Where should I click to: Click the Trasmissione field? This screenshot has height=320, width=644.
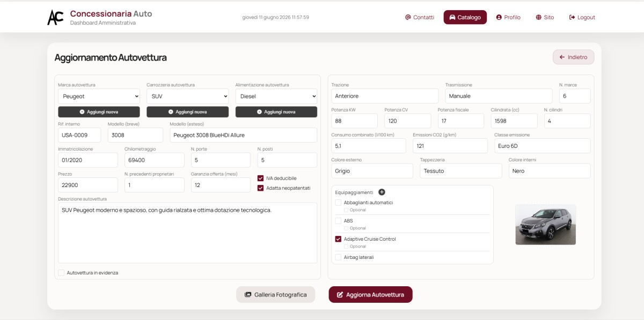[x=499, y=96]
